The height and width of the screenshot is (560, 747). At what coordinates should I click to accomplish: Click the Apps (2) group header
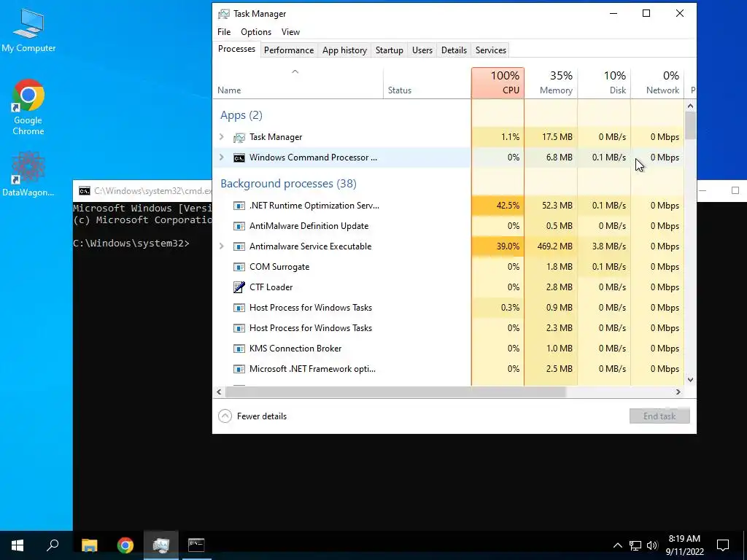coord(241,115)
